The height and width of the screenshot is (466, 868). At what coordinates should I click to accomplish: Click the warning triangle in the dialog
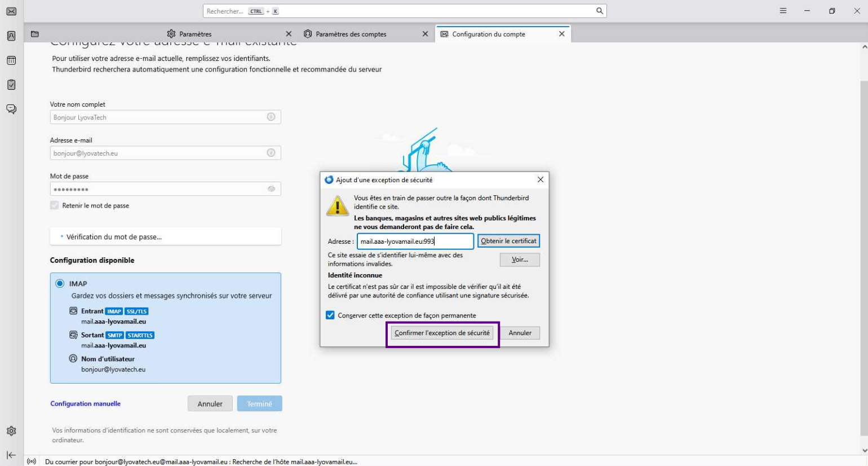338,206
